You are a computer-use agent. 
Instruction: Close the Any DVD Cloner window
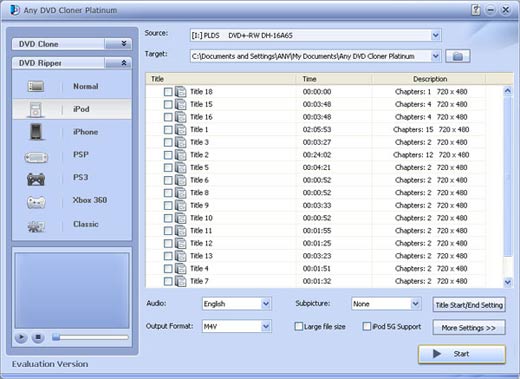pyautogui.click(x=505, y=10)
